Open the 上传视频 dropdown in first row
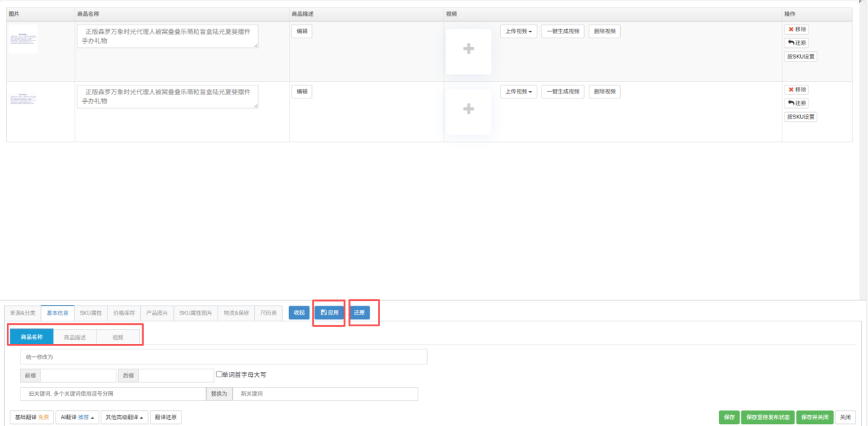The width and height of the screenshot is (868, 426). [518, 31]
